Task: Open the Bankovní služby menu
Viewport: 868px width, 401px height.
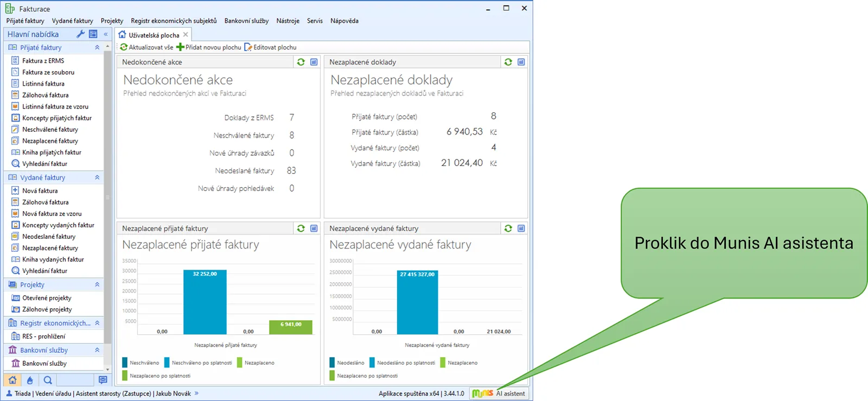Action: coord(246,21)
